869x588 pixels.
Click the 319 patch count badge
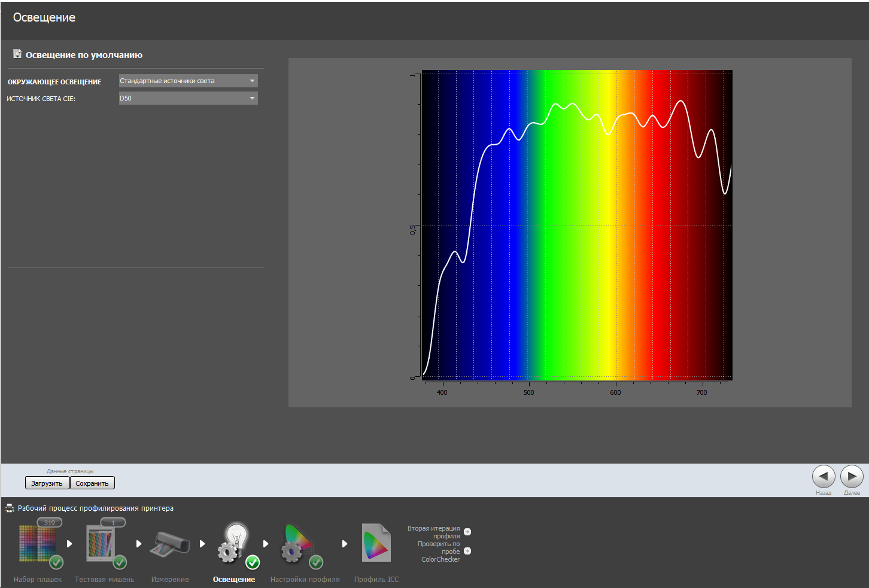coord(50,522)
